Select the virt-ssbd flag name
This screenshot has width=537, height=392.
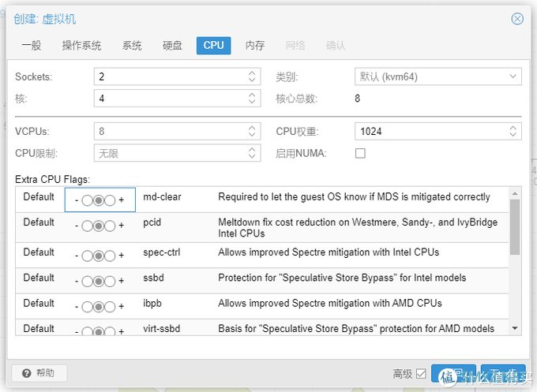pyautogui.click(x=161, y=329)
